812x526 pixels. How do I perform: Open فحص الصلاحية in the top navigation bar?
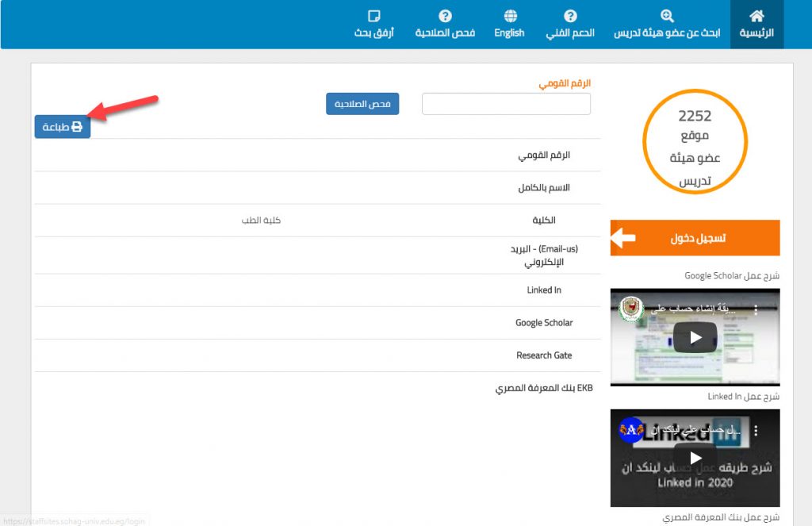pos(445,33)
